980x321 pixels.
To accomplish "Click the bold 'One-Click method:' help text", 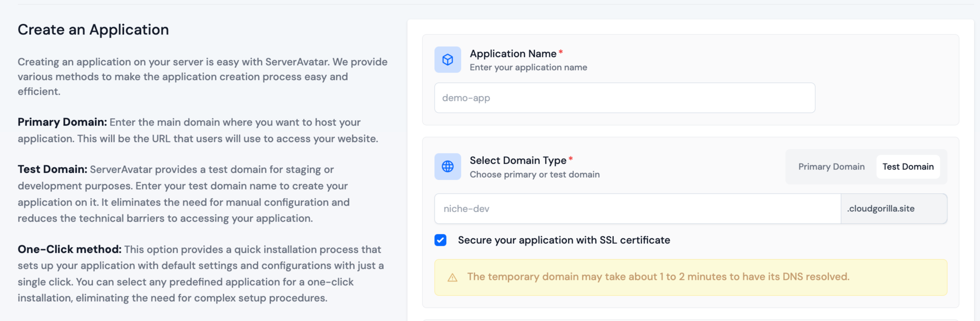I will (69, 250).
